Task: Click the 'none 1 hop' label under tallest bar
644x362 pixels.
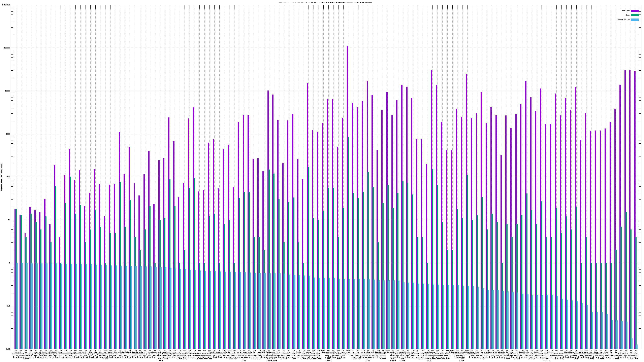Action: [x=348, y=352]
